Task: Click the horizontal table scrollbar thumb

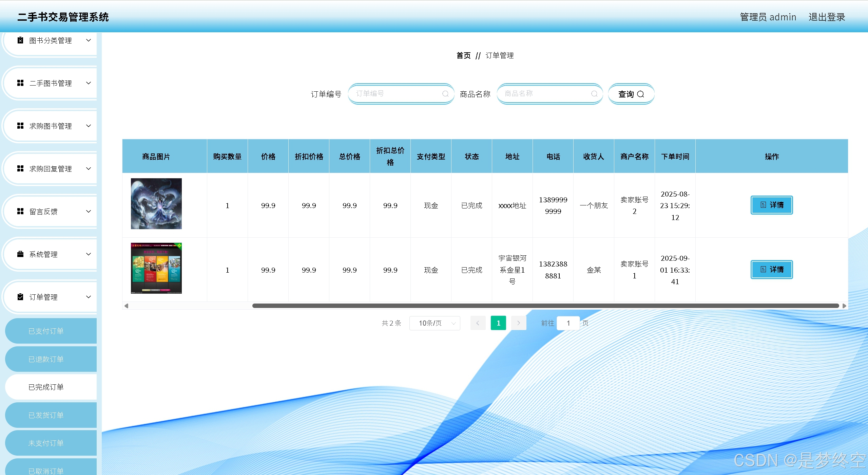Action: pos(545,306)
